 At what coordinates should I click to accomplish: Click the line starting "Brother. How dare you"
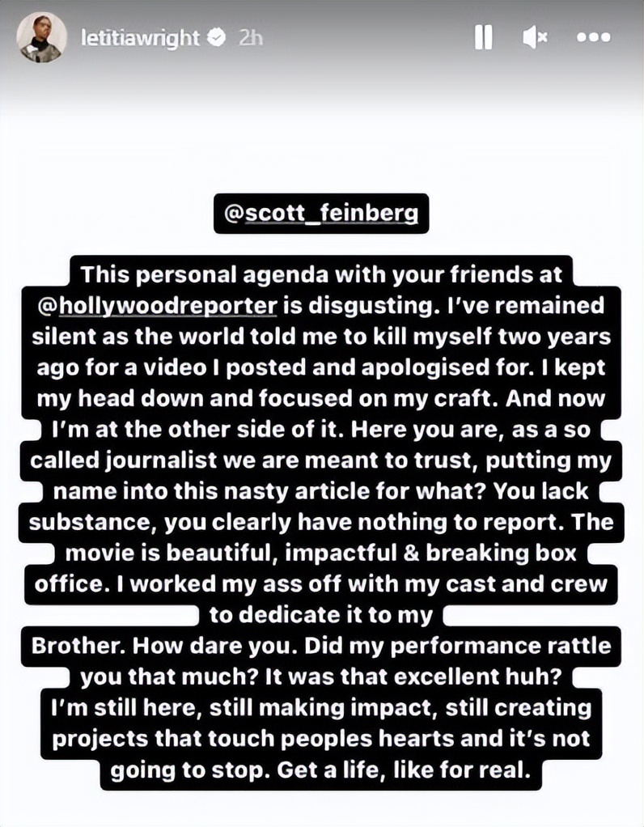[320, 646]
